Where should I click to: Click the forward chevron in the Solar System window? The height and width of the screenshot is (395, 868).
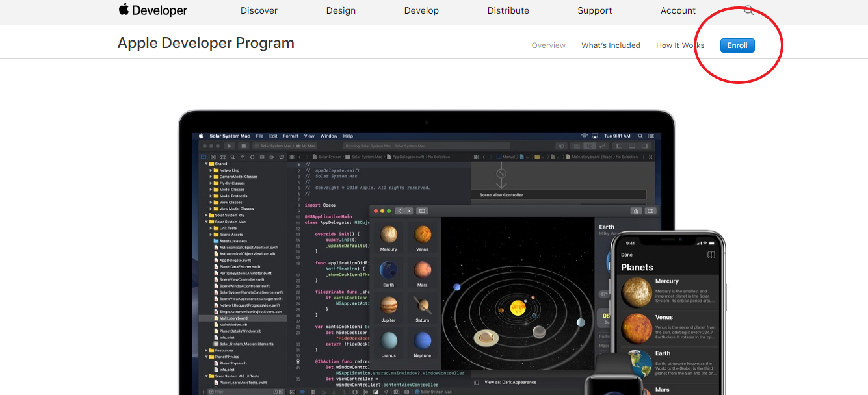pyautogui.click(x=408, y=211)
